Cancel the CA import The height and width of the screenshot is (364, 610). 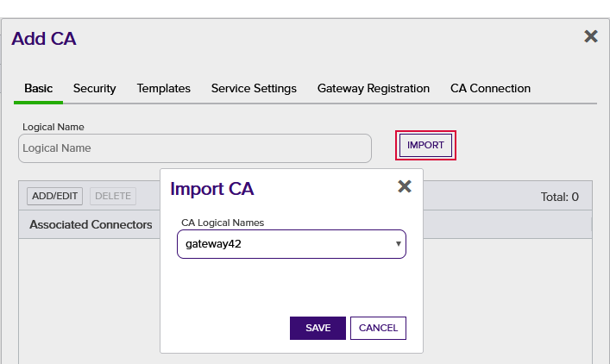click(378, 328)
